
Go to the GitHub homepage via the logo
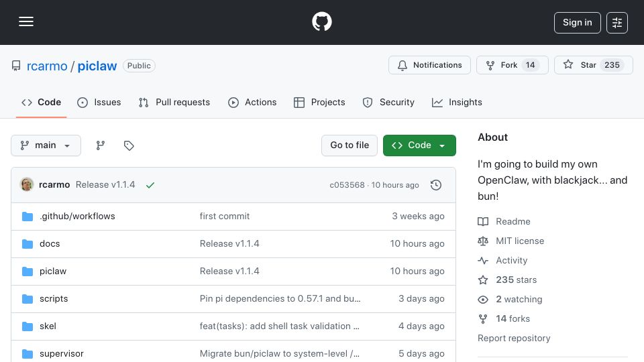(x=322, y=21)
